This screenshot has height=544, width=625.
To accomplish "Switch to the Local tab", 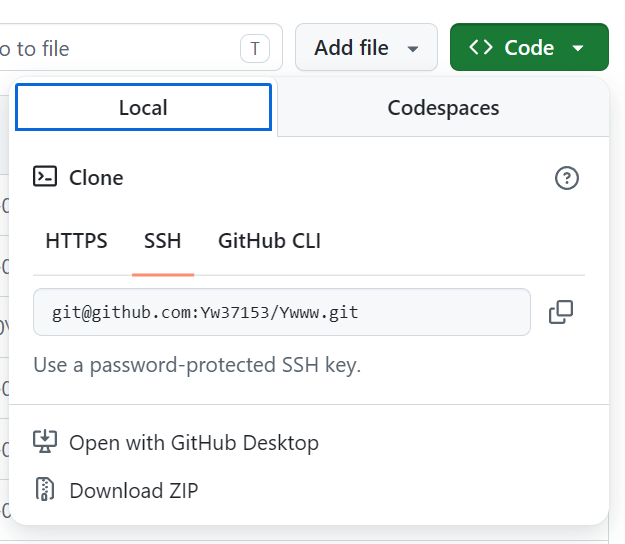I will pyautogui.click(x=143, y=107).
